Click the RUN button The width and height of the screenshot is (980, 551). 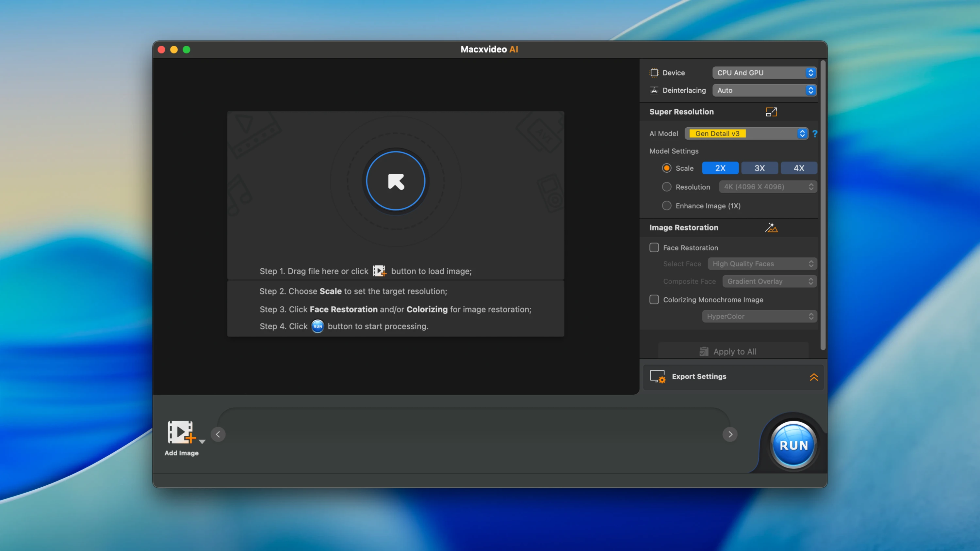tap(793, 445)
